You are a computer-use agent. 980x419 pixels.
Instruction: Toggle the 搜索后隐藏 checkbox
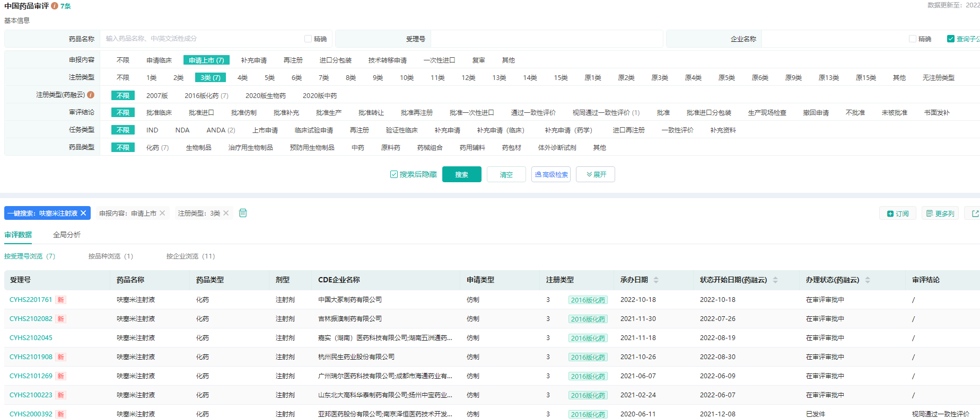pyautogui.click(x=394, y=174)
